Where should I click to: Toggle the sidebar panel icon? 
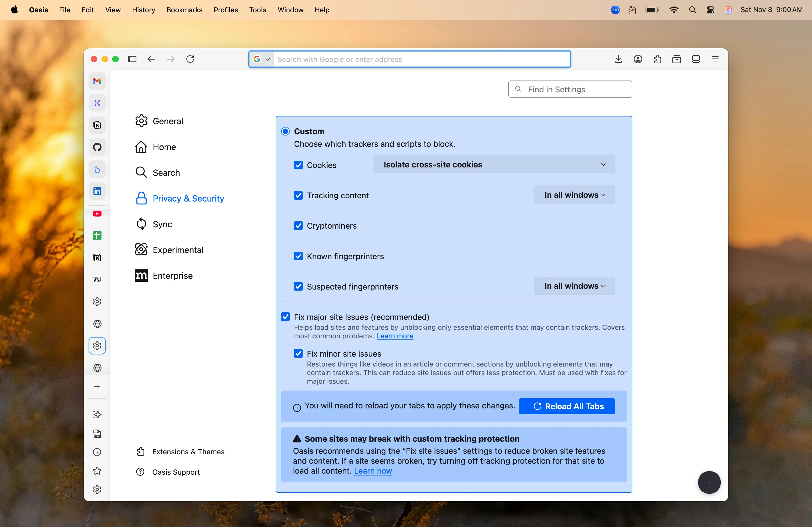tap(132, 59)
